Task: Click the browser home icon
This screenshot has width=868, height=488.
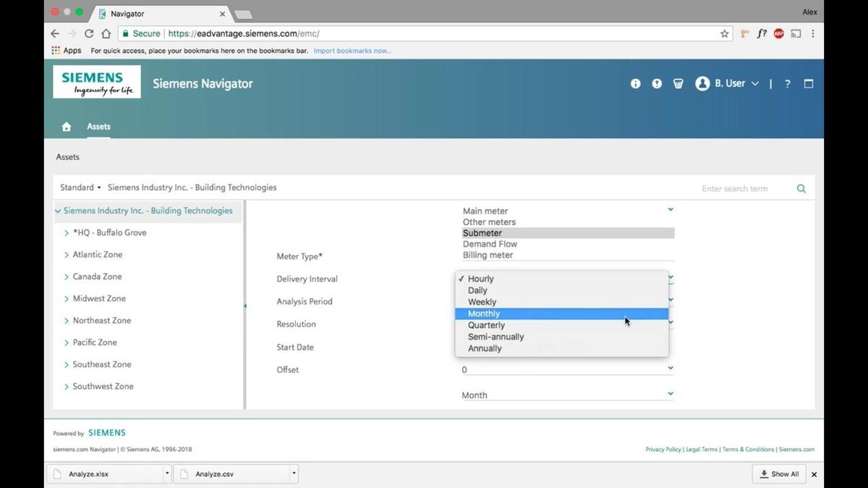Action: pos(106,33)
